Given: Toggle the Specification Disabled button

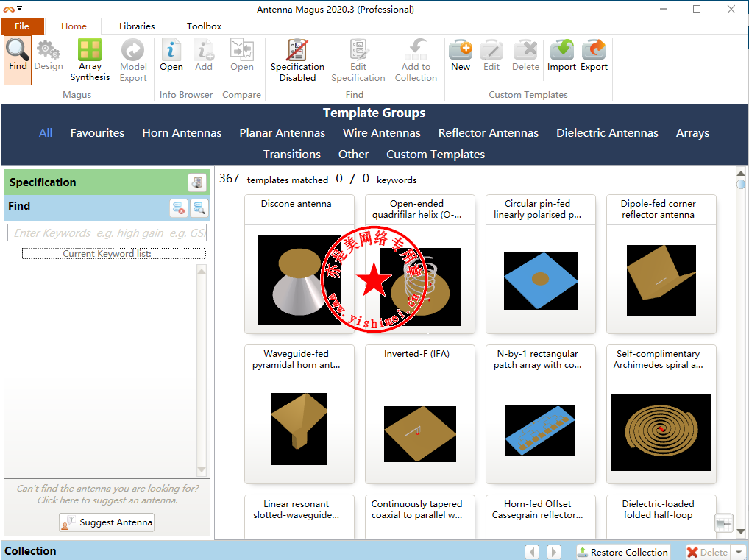Looking at the screenshot, I should coord(297,60).
